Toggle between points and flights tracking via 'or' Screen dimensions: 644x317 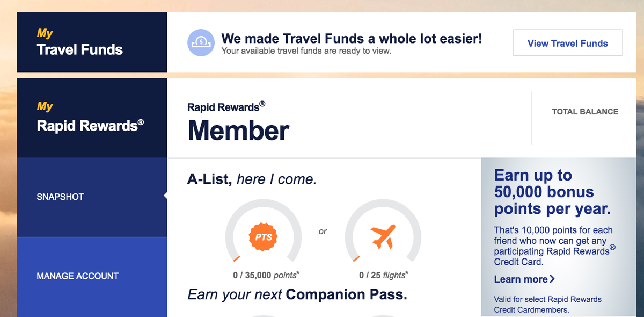pos(323,231)
